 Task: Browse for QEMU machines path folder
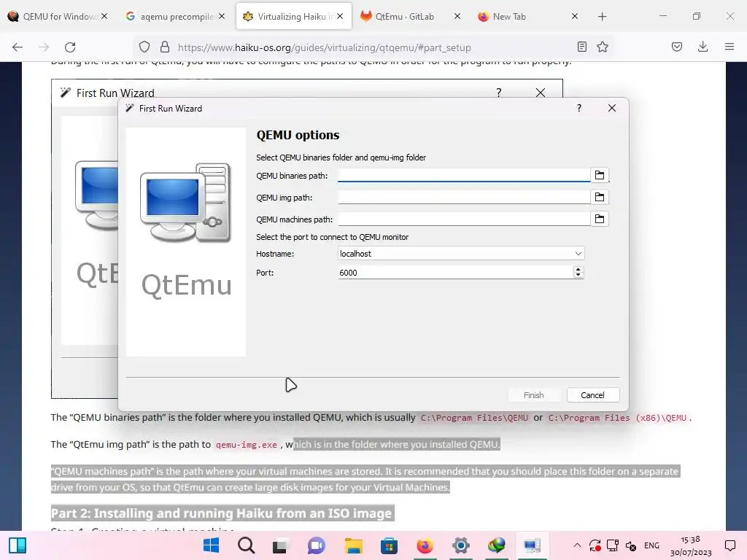600,219
